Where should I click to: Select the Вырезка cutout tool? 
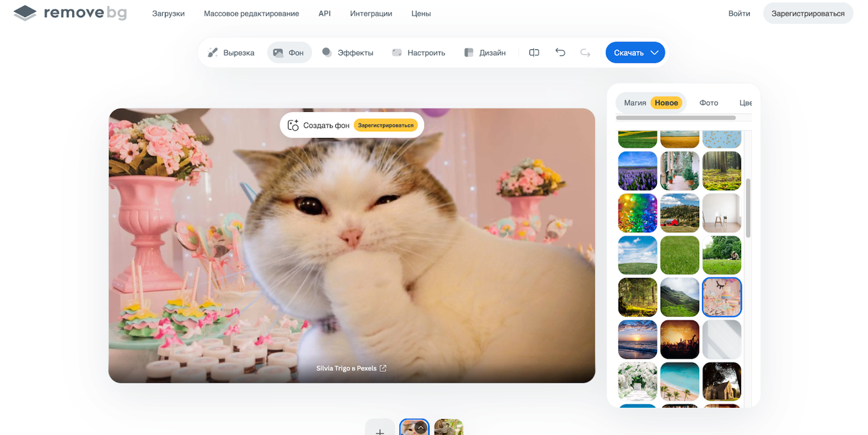(x=231, y=53)
